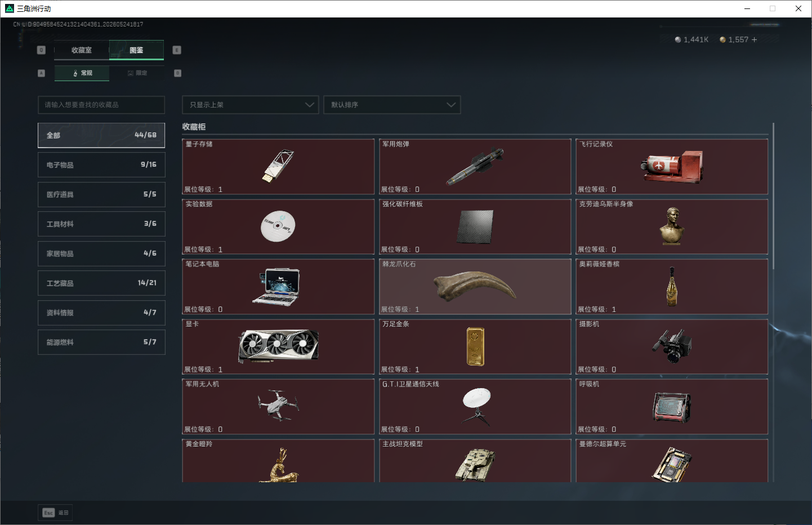Screen dimensions: 812x525
Task: Focus the collectible search input field
Action: pos(101,105)
